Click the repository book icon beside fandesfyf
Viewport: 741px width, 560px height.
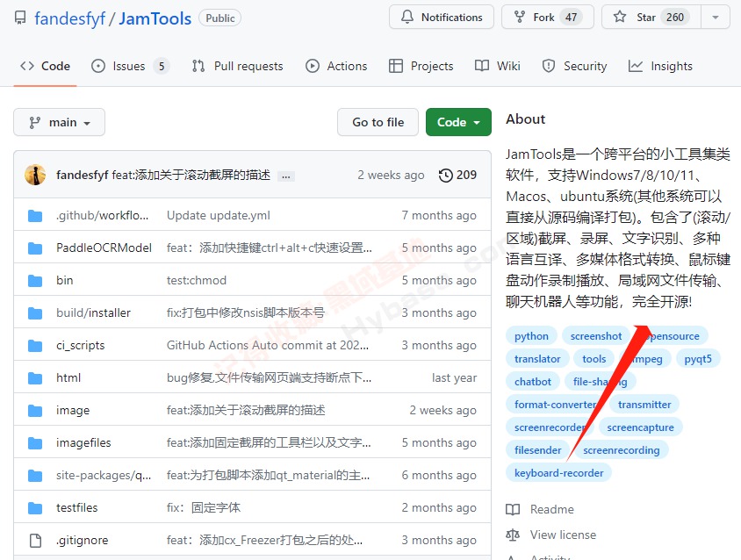pos(20,18)
